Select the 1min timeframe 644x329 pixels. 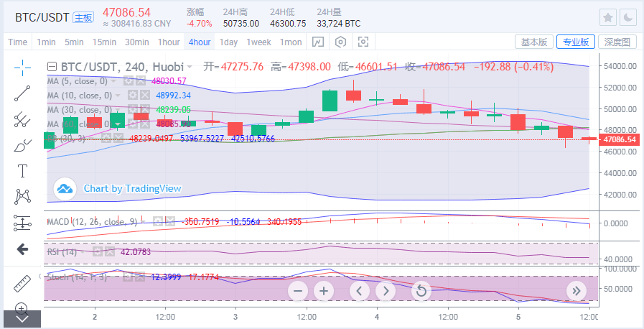click(46, 42)
